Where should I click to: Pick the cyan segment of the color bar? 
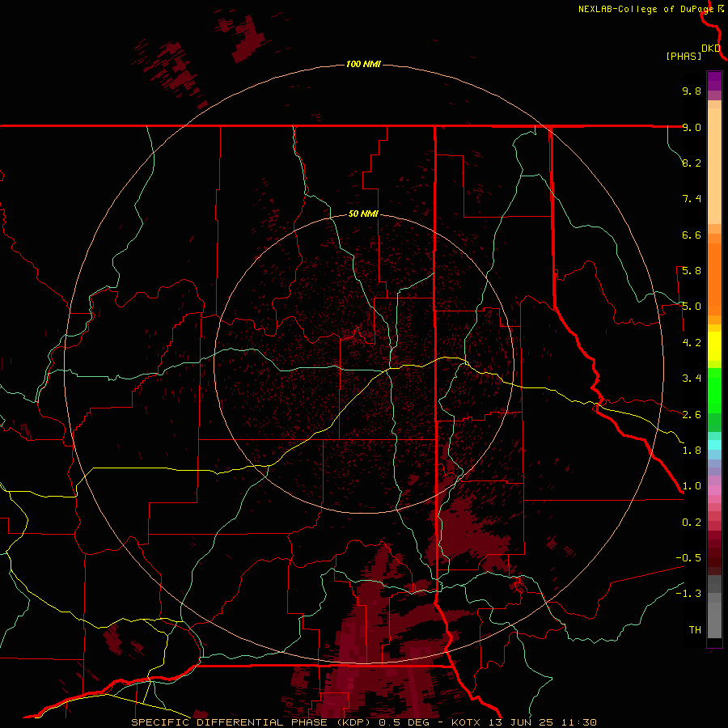tap(714, 445)
